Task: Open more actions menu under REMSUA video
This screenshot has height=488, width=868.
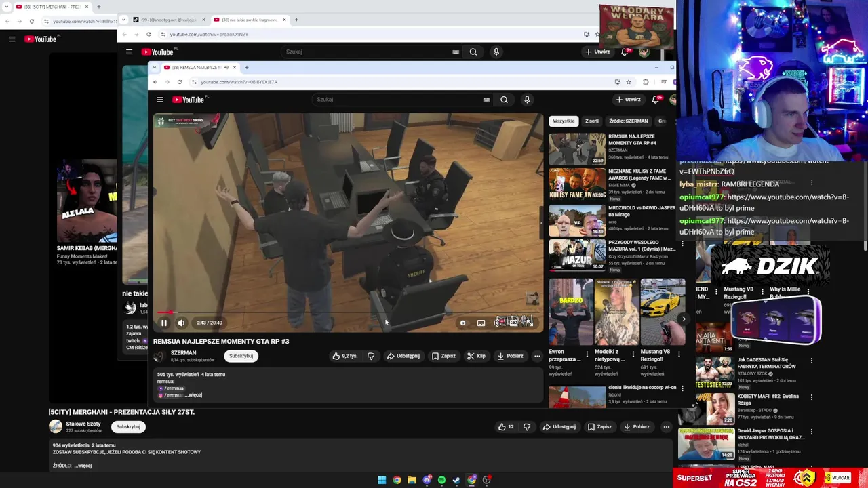Action: 537,356
